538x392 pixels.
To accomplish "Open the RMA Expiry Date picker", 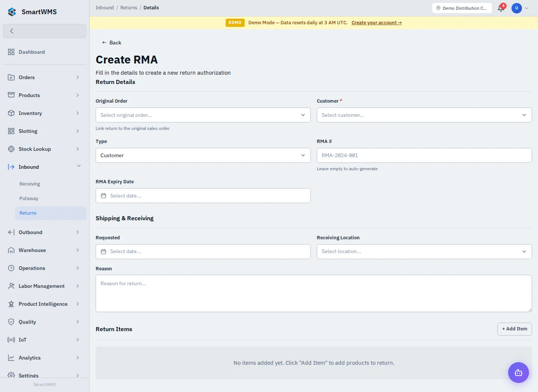I will click(x=203, y=196).
